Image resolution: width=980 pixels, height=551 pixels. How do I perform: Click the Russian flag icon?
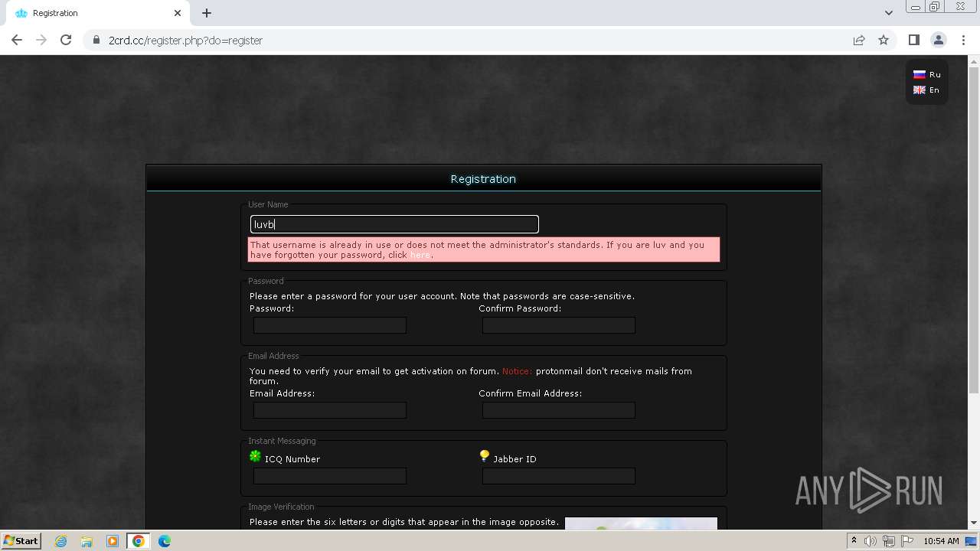(920, 74)
